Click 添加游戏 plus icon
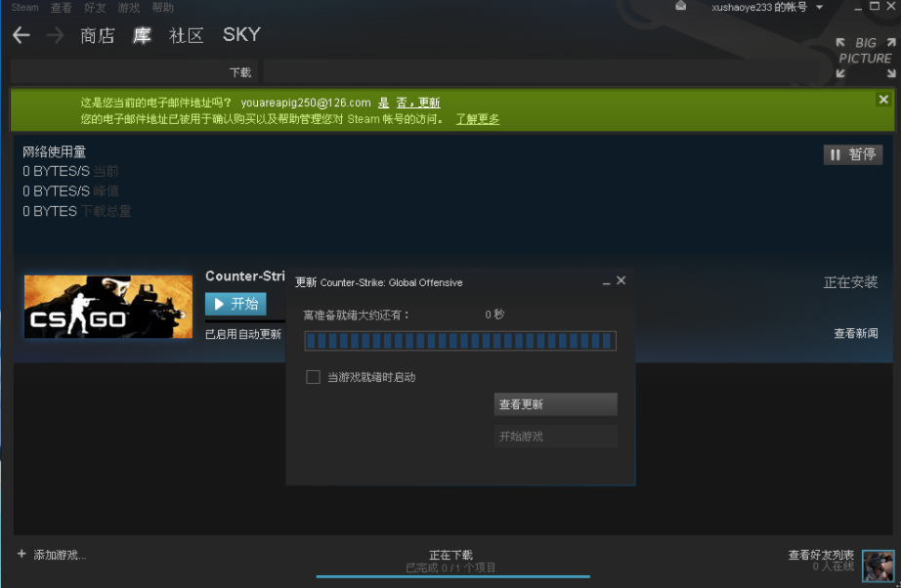 click(21, 554)
